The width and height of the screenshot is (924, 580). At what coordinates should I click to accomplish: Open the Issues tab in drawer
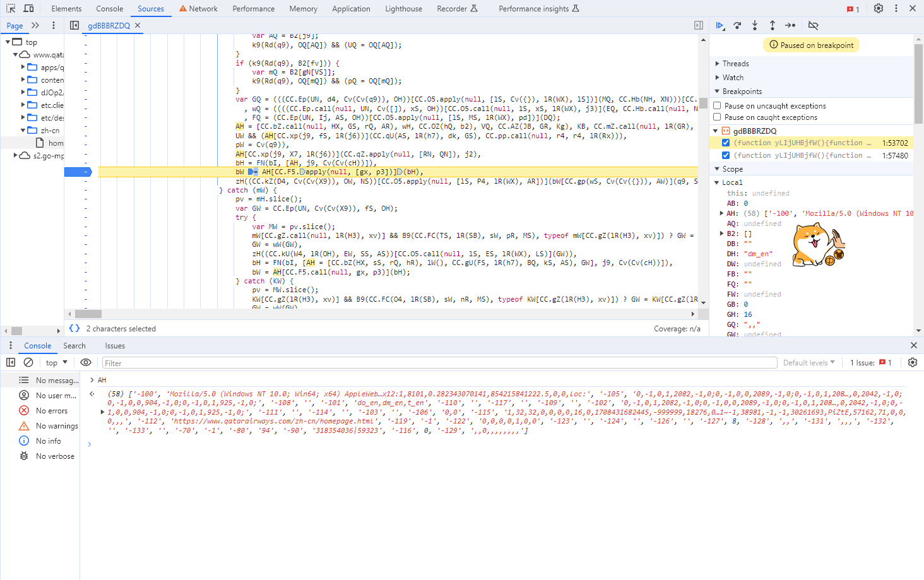(x=115, y=346)
